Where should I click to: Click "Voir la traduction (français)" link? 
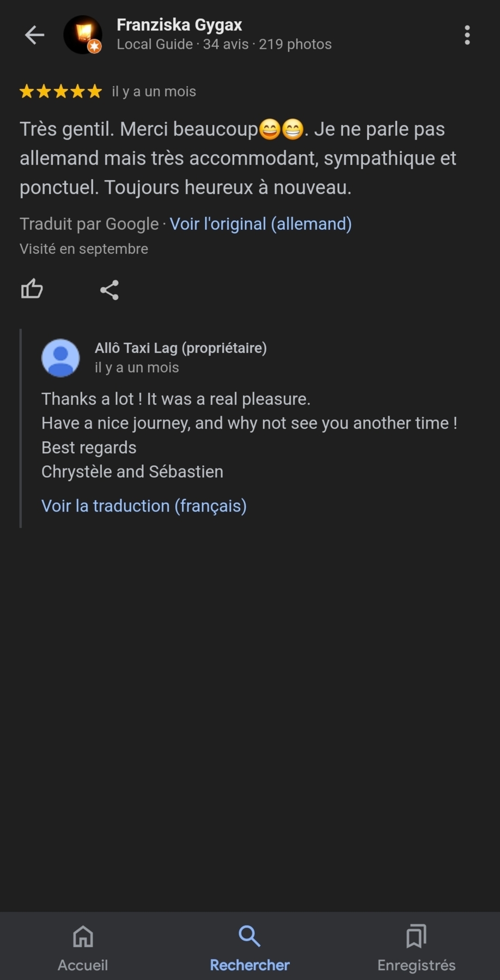pyautogui.click(x=144, y=506)
